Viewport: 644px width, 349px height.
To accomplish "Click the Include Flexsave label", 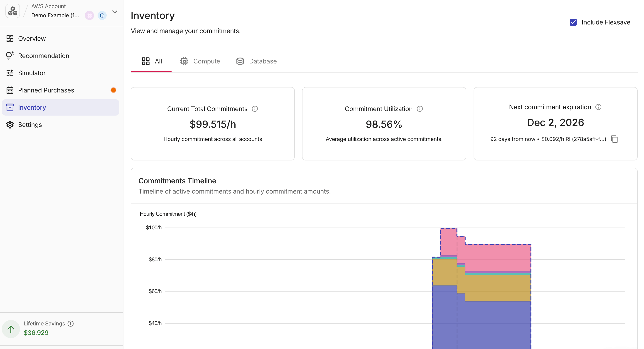I will click(x=606, y=22).
